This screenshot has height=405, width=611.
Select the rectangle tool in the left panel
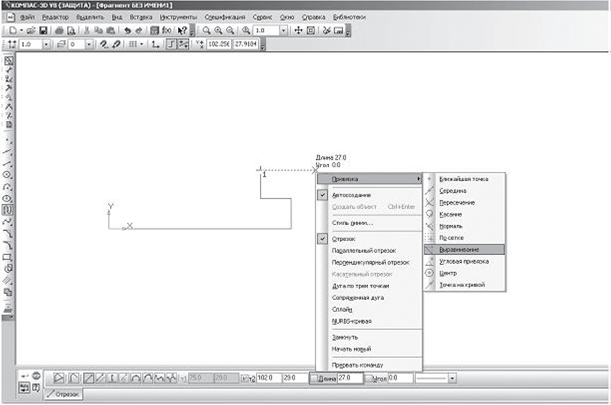coord(8,257)
